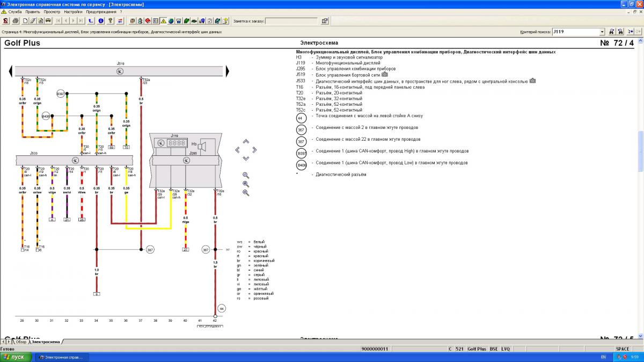Go to previous page toolbar arrow
The height and width of the screenshot is (362, 644).
(65, 21)
